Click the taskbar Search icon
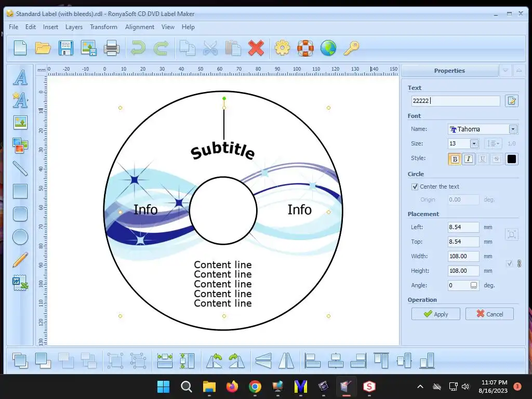Viewport: 532px width, 399px height. tap(187, 387)
